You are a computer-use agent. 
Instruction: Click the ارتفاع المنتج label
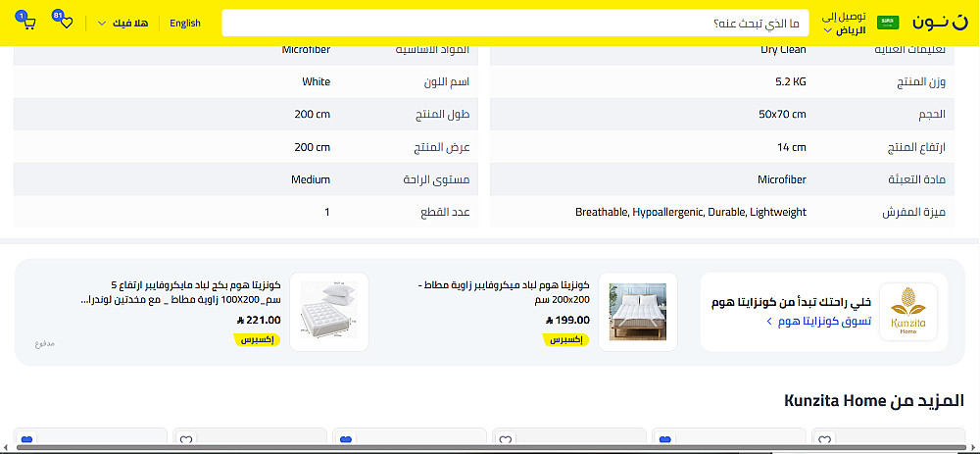(x=917, y=147)
